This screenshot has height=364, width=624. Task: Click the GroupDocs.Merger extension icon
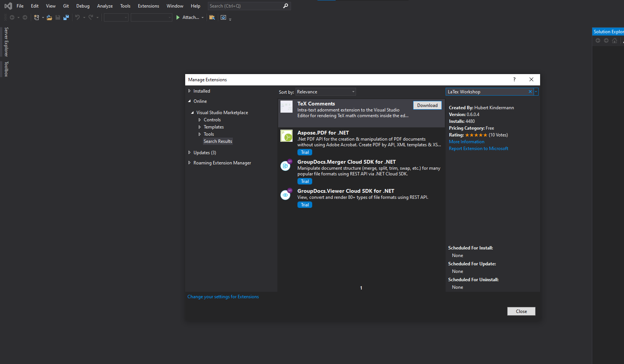click(286, 165)
